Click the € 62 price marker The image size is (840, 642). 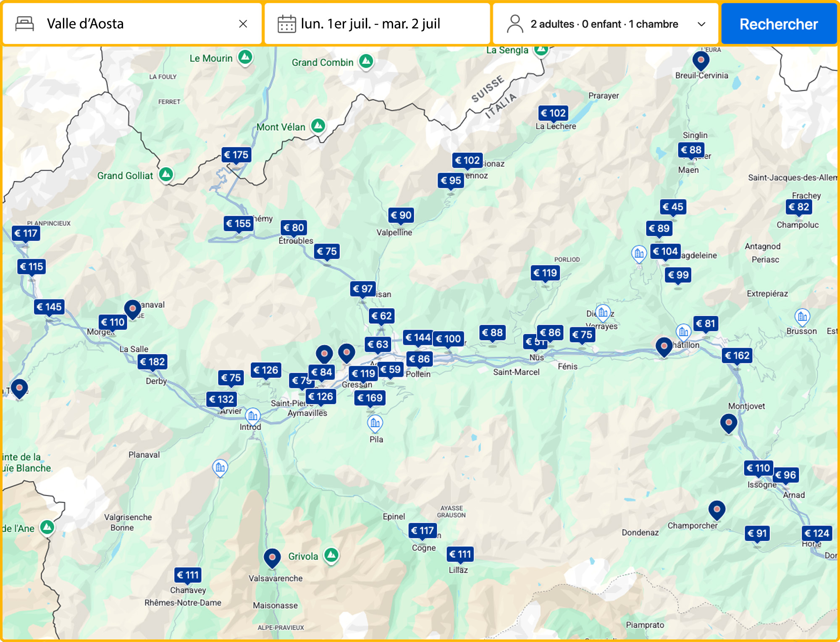(382, 316)
